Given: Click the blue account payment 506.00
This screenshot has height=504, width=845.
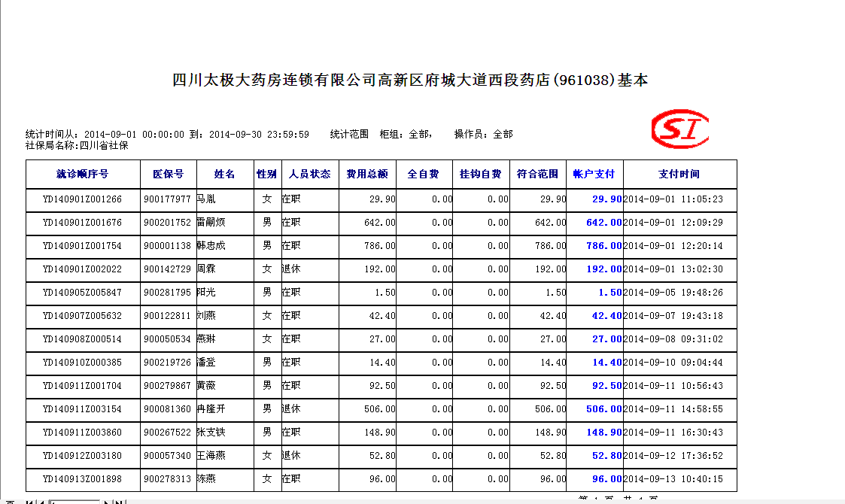Looking at the screenshot, I should coord(604,409).
